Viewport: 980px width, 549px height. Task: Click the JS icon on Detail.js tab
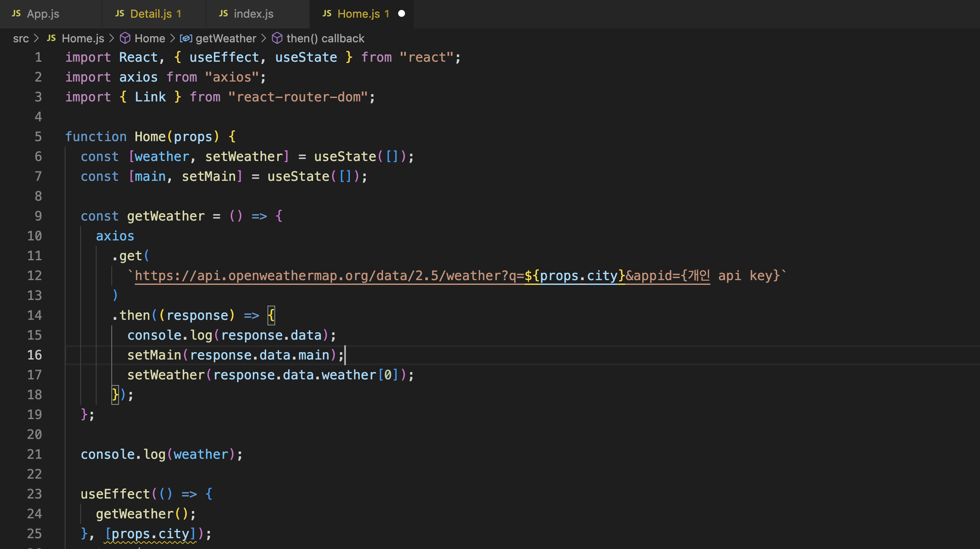pos(120,13)
